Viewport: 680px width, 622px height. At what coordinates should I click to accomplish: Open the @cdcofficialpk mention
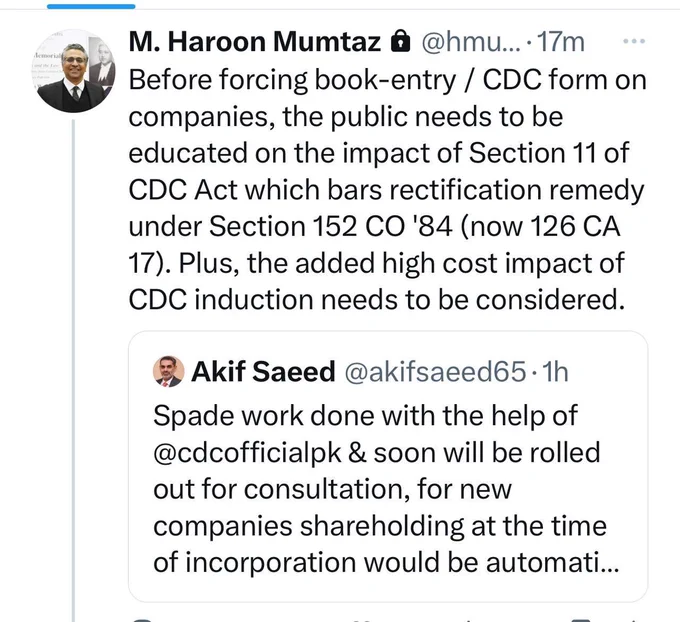[247, 452]
